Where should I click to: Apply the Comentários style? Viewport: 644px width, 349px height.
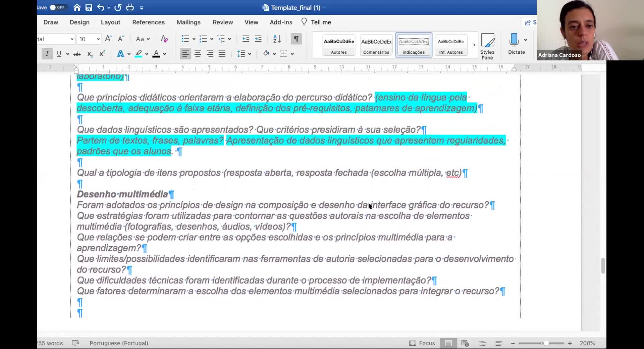376,45
